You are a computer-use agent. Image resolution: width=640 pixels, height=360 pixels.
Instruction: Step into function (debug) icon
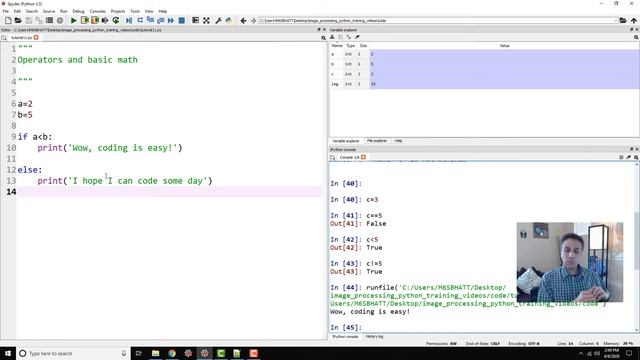[x=150, y=20]
